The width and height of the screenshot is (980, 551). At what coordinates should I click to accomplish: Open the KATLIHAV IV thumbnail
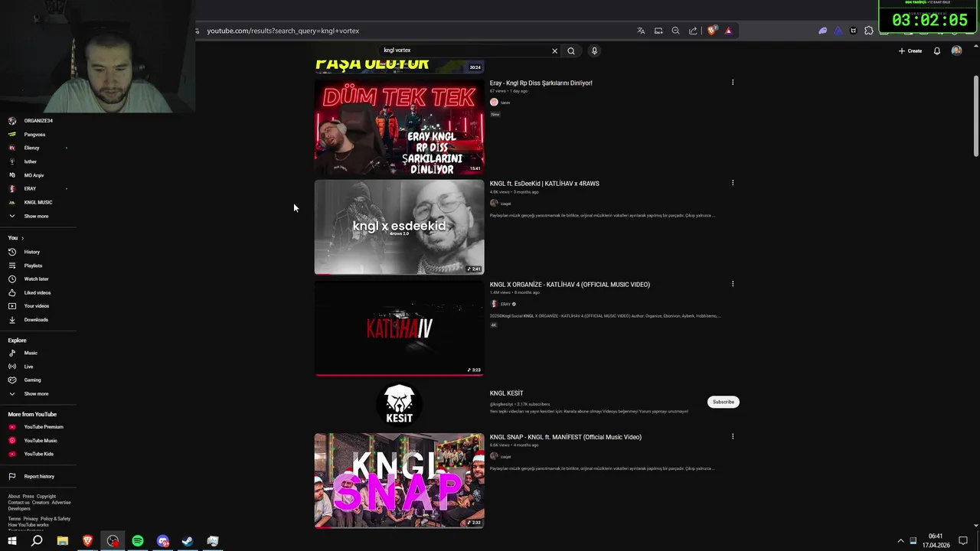(399, 328)
